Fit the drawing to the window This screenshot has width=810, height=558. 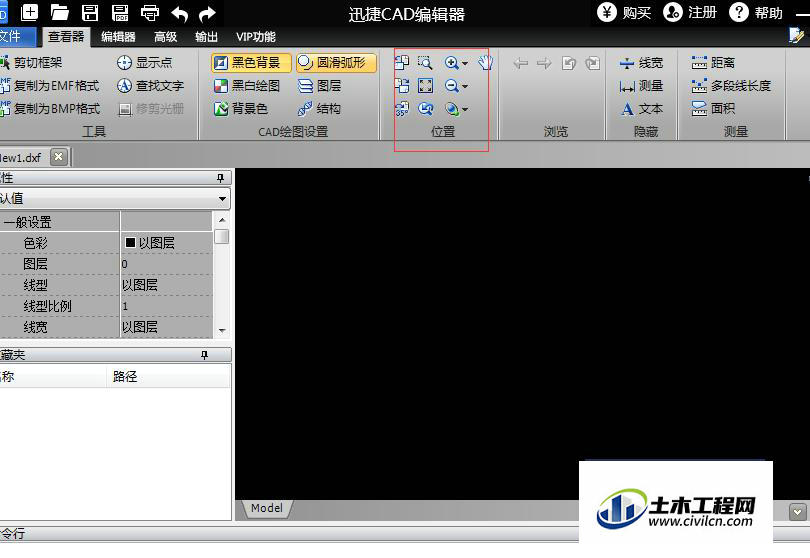coord(425,85)
